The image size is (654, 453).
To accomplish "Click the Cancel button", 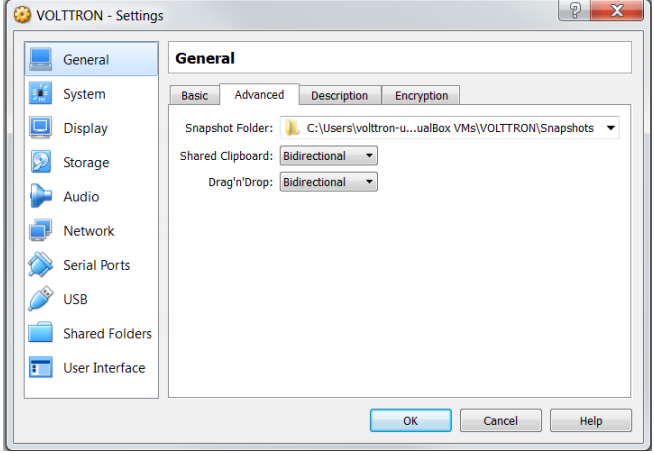I will [501, 420].
